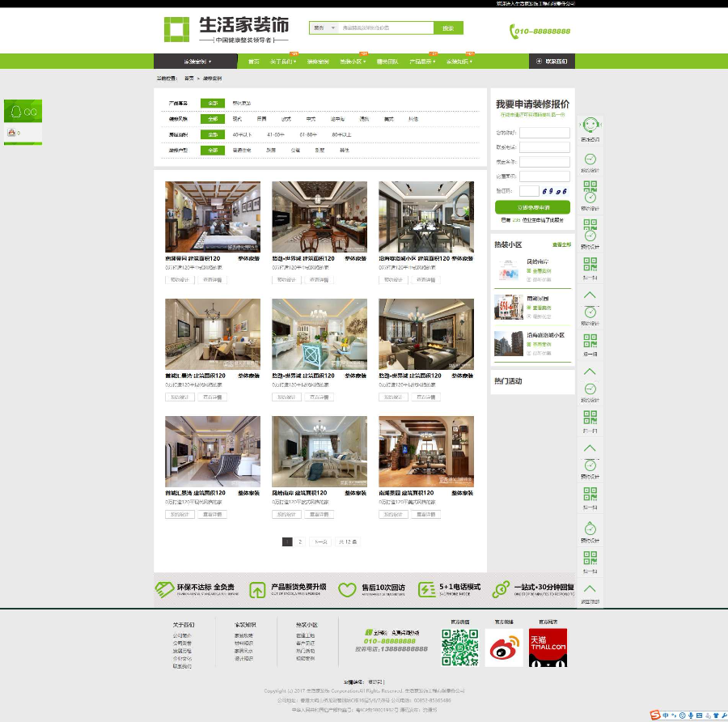The image size is (728, 722).
Task: Click the chain icon for 一站式·30分钟回复
Action: click(x=501, y=589)
